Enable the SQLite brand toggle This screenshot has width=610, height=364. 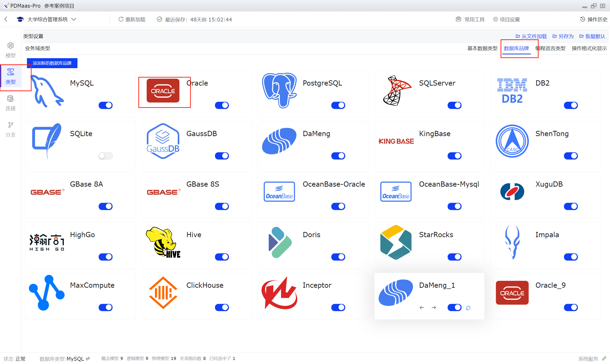[105, 156]
